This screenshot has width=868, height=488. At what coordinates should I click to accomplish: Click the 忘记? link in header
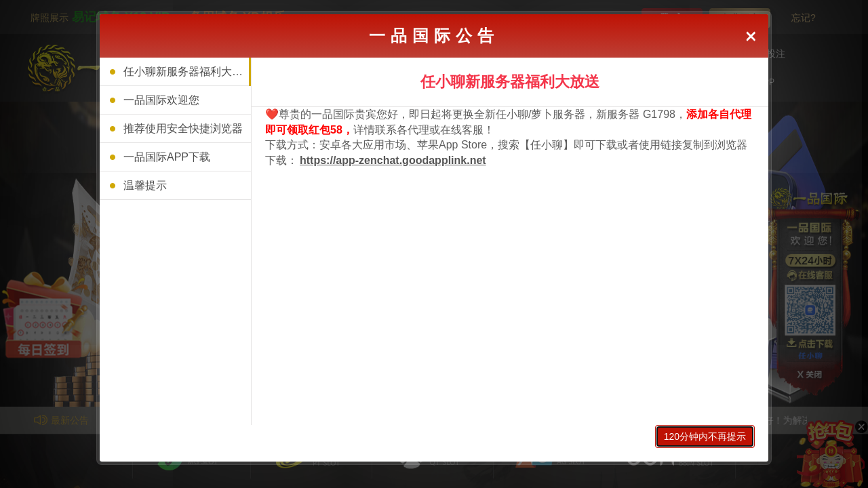pyautogui.click(x=803, y=18)
